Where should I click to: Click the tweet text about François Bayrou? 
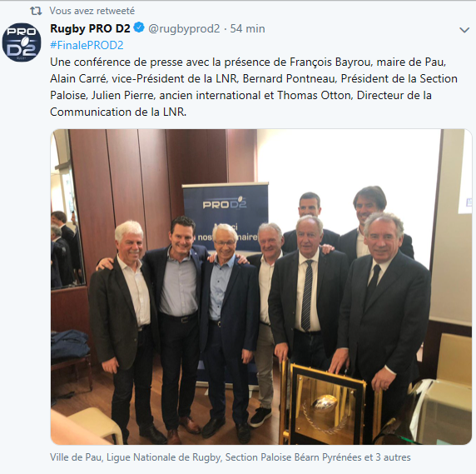[x=254, y=87]
